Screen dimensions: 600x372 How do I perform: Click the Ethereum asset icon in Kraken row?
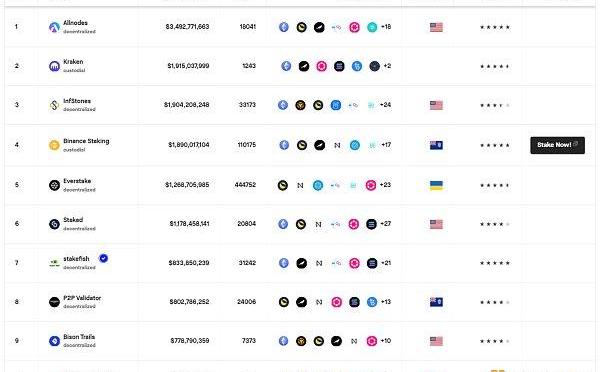click(x=286, y=66)
